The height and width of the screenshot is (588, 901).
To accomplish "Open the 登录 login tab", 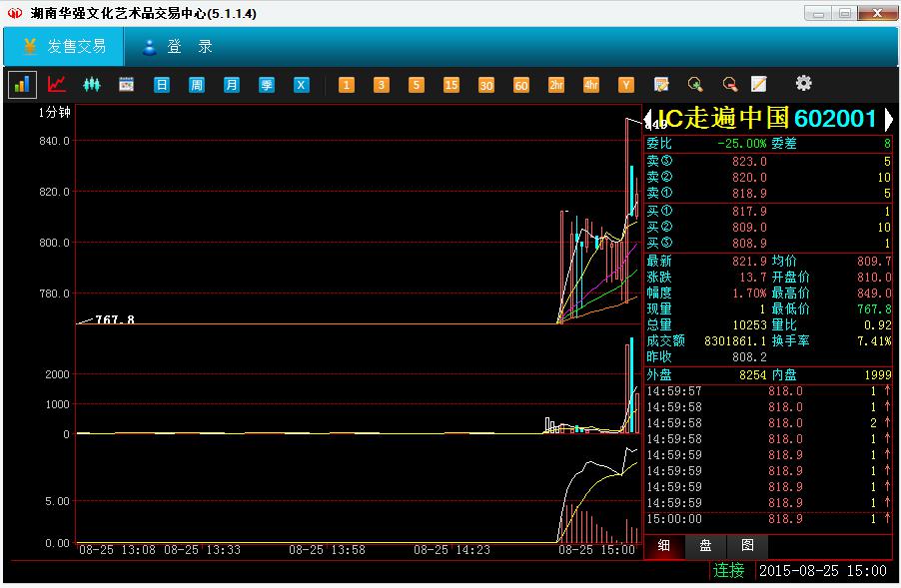I will [177, 46].
